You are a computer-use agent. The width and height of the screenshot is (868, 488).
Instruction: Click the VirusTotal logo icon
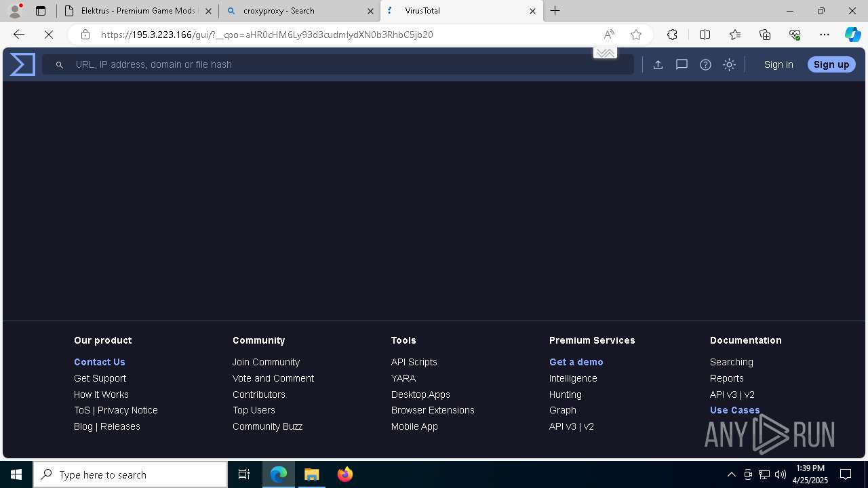pyautogui.click(x=22, y=64)
